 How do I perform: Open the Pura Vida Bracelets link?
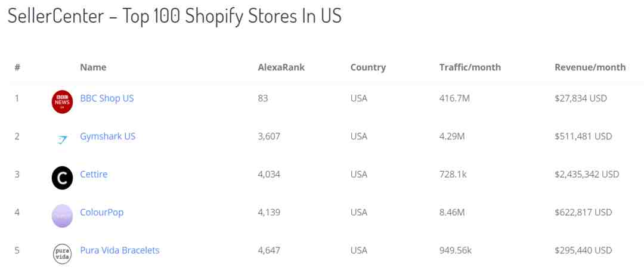tap(119, 250)
